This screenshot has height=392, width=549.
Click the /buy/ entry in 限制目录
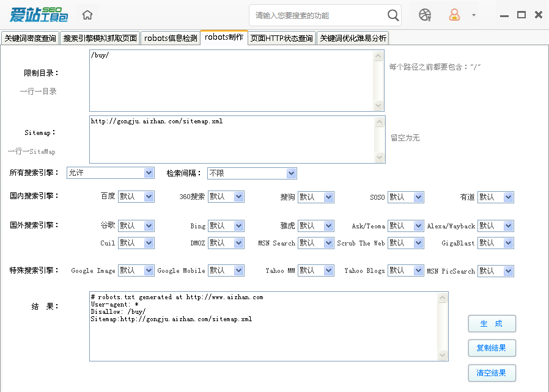click(x=100, y=55)
